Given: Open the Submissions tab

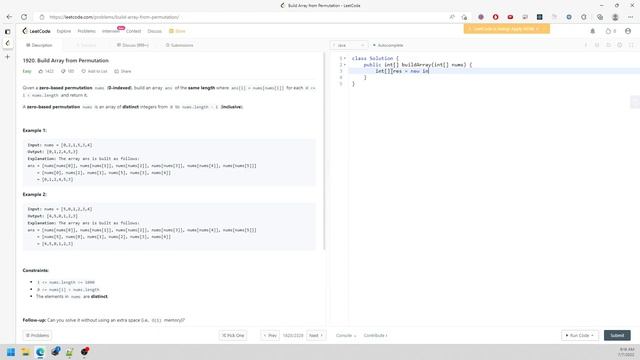Looking at the screenshot, I should tap(180, 45).
